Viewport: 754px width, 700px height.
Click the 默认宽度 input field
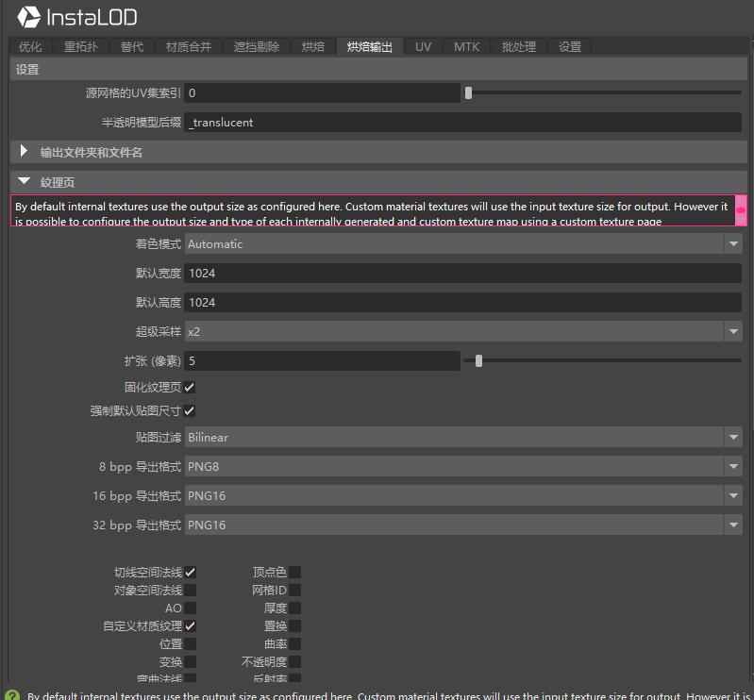pyautogui.click(x=462, y=274)
